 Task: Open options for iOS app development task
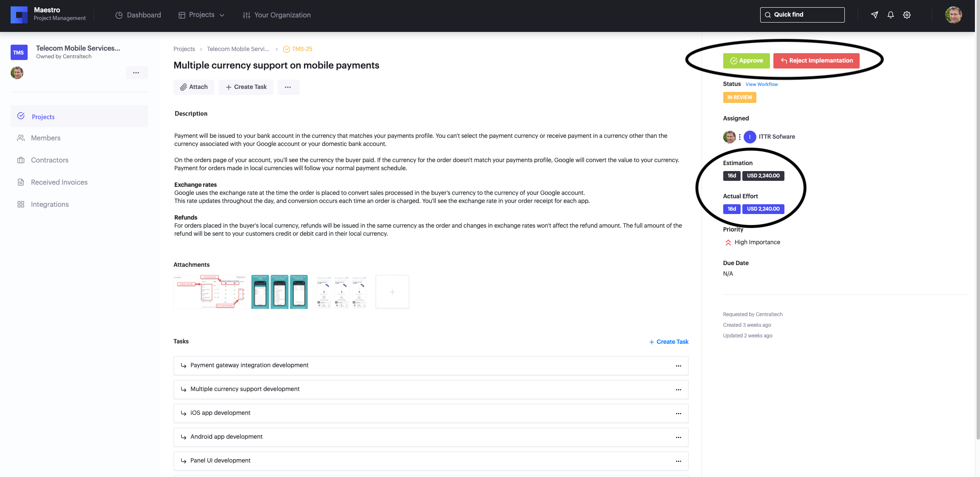[x=678, y=414]
